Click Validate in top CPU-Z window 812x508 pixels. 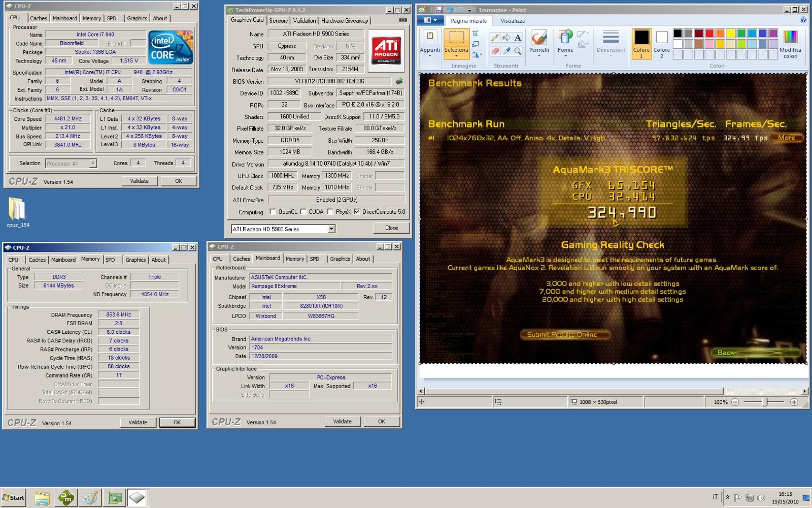coord(139,181)
